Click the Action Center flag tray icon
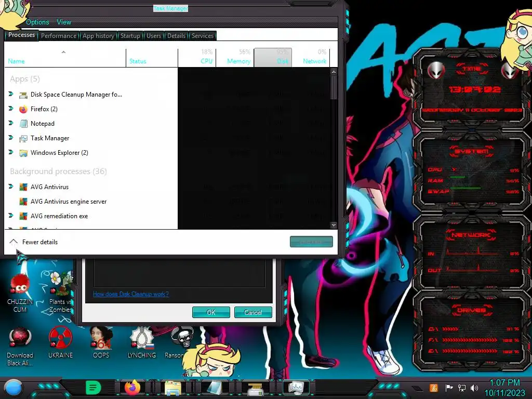This screenshot has height=399, width=532. pos(449,388)
